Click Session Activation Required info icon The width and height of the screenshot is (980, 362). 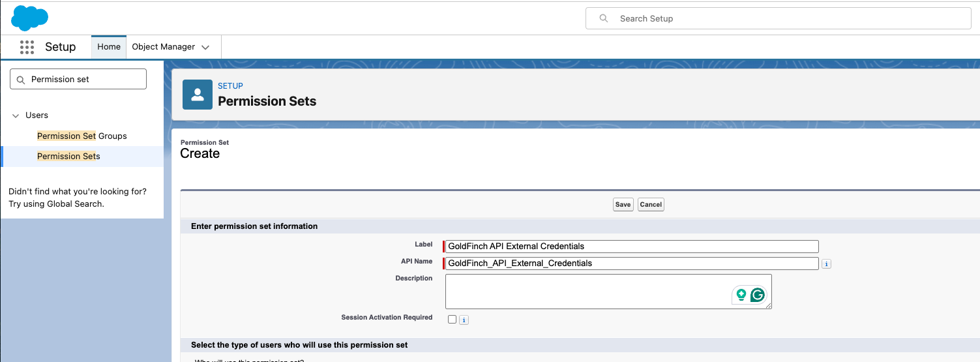(464, 320)
